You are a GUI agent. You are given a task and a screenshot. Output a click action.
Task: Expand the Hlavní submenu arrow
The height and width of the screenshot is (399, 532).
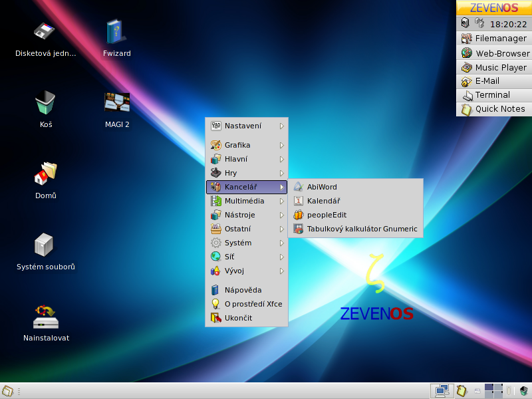point(281,159)
